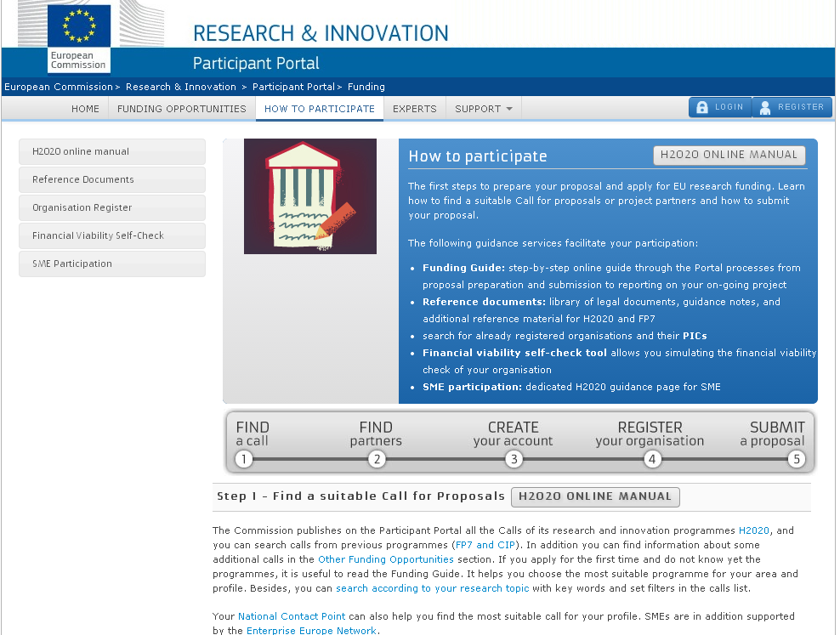
Task: Open Financial Viability Self-Check in sidebar
Action: click(112, 235)
